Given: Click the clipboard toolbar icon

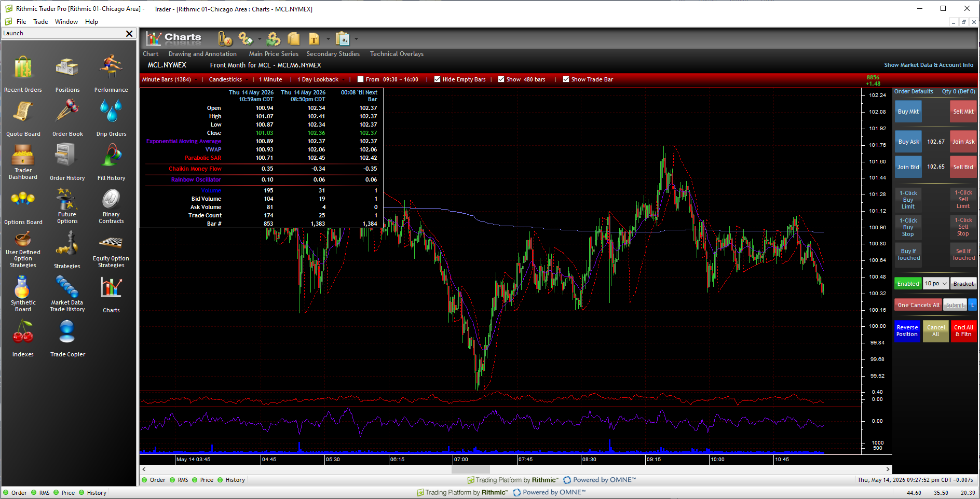Looking at the screenshot, I should pyautogui.click(x=343, y=39).
